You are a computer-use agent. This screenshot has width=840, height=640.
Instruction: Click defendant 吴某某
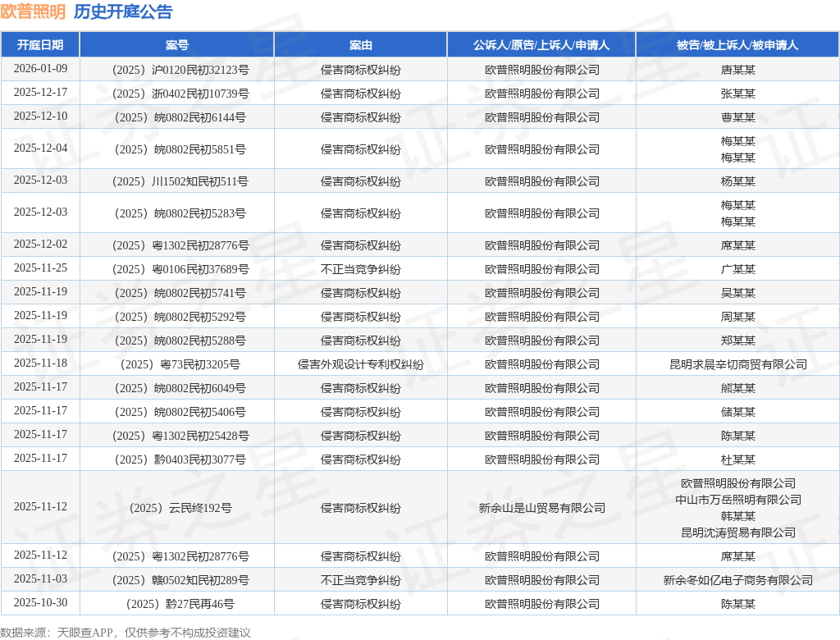(x=737, y=293)
